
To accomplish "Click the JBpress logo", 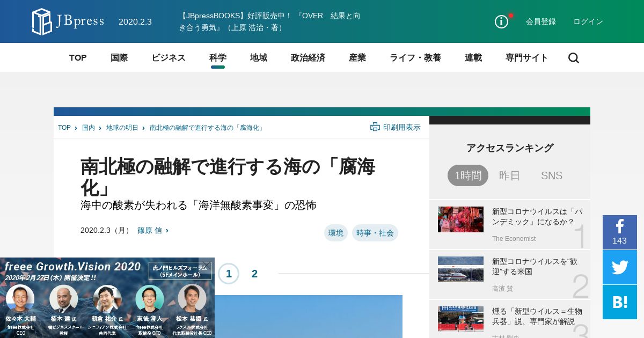I will [68, 21].
